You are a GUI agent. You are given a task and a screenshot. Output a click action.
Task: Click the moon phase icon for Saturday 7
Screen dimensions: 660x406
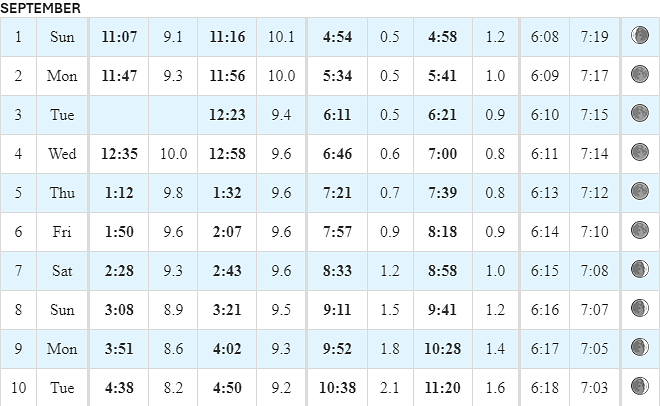click(639, 269)
